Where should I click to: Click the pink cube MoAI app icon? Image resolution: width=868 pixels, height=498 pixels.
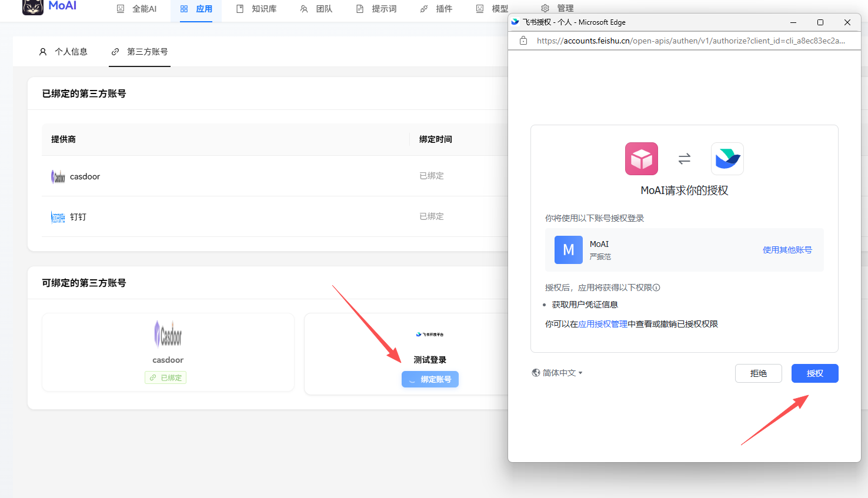pyautogui.click(x=641, y=159)
